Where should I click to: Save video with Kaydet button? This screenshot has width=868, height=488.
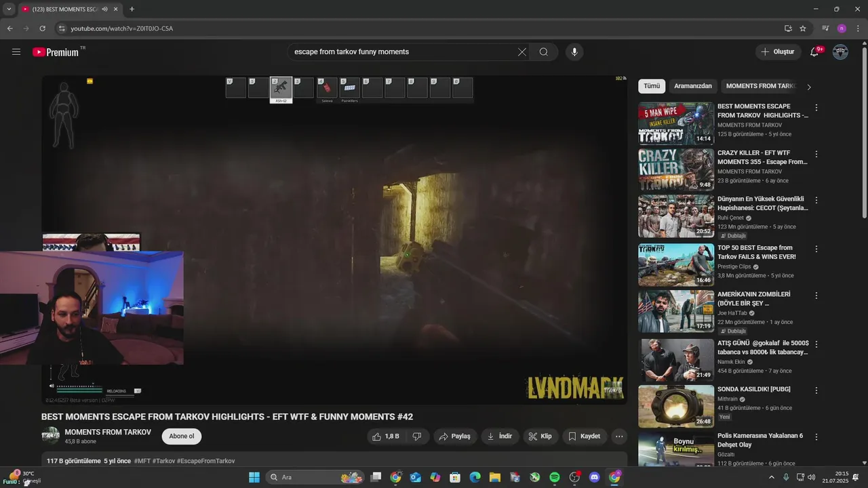click(584, 436)
